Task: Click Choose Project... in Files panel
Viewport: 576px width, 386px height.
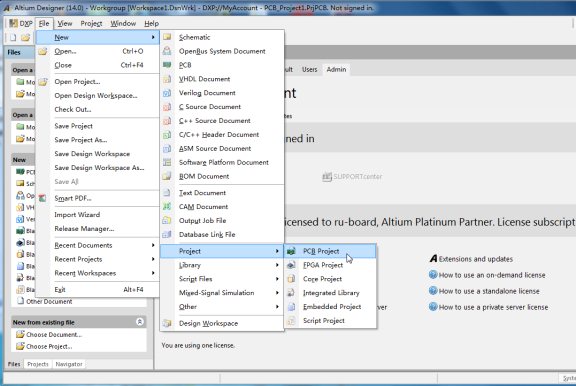Action: 49,346
